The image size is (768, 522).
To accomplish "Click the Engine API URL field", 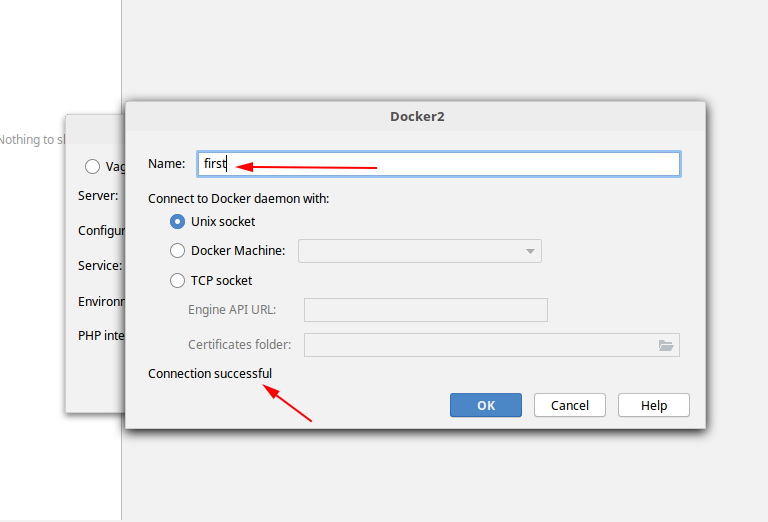I will click(426, 310).
